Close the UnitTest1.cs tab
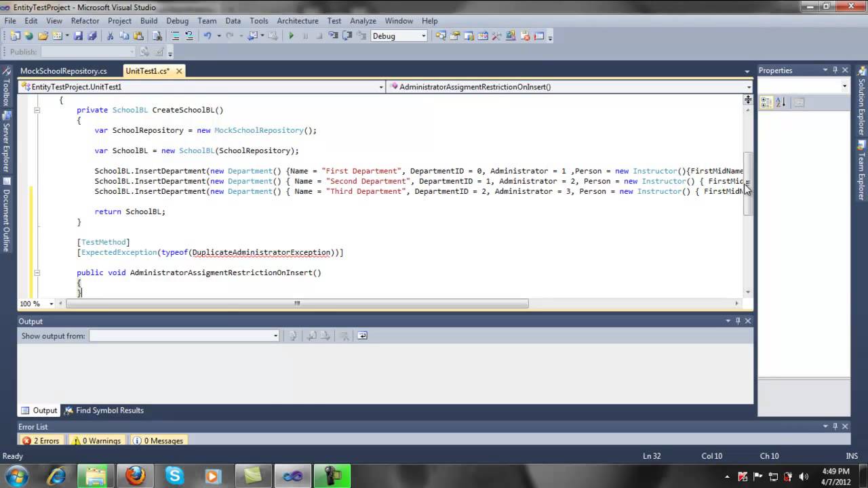 (x=179, y=70)
